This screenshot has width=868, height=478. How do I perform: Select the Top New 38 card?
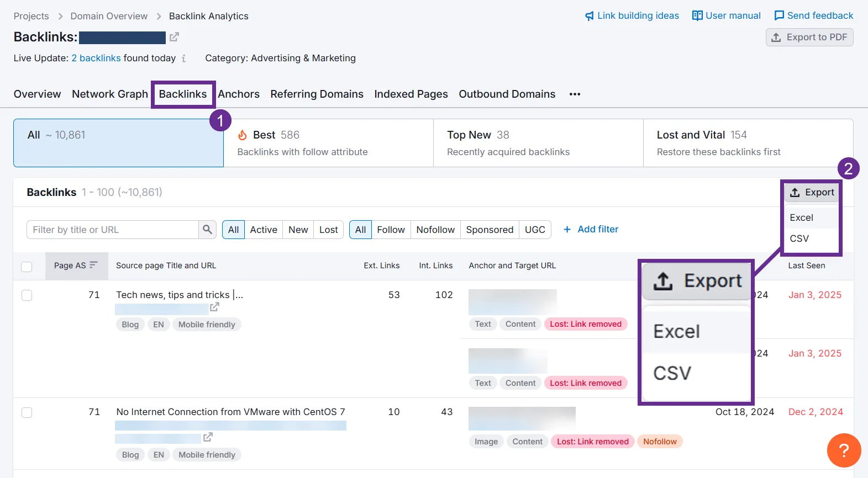point(538,143)
